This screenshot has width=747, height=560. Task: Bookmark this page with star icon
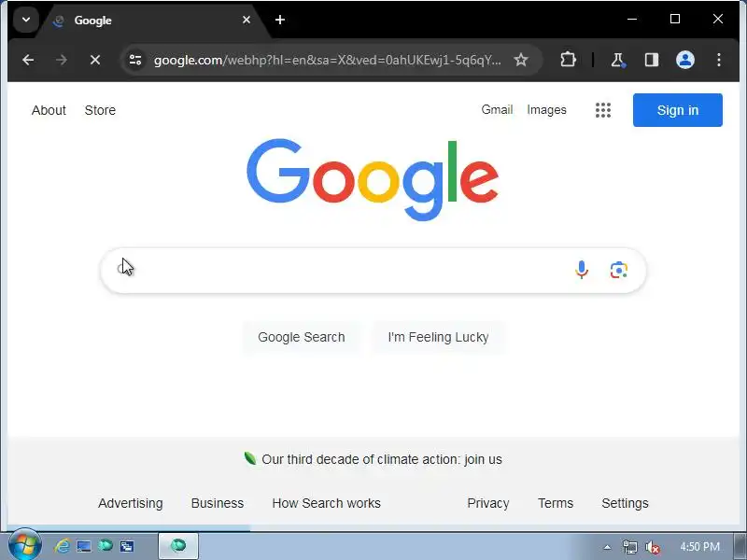(x=521, y=60)
